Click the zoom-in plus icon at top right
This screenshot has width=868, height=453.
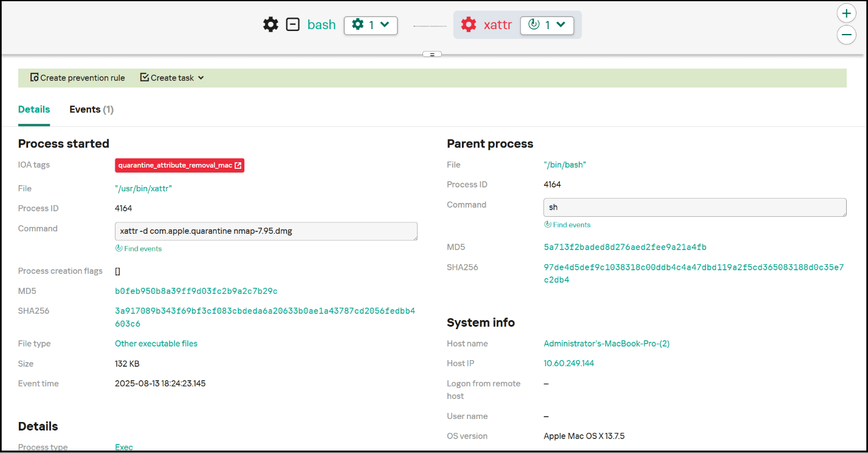point(847,13)
